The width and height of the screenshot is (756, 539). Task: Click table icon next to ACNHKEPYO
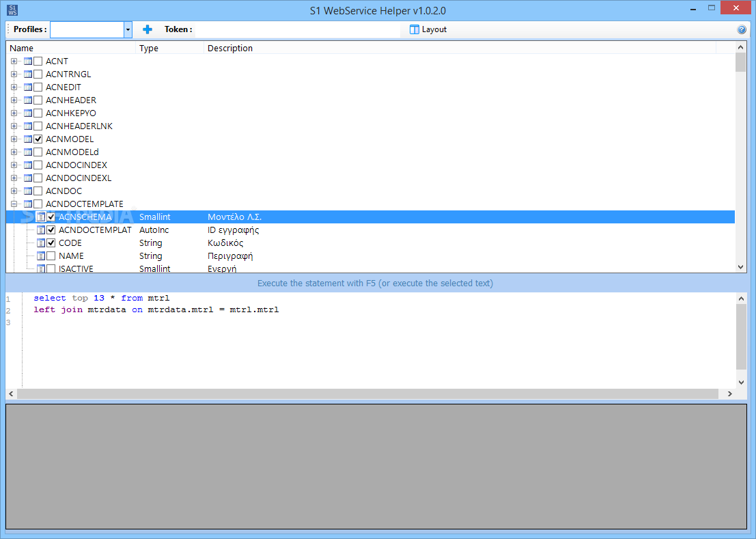pyautogui.click(x=28, y=113)
